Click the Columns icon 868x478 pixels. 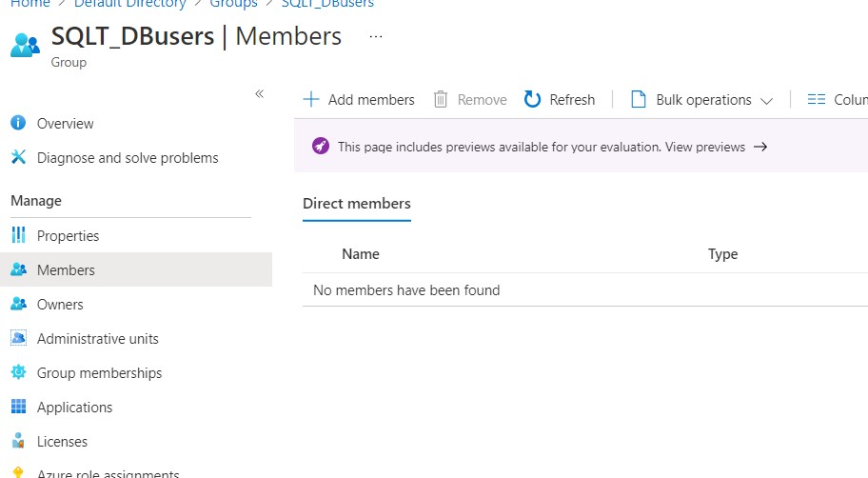(816, 99)
